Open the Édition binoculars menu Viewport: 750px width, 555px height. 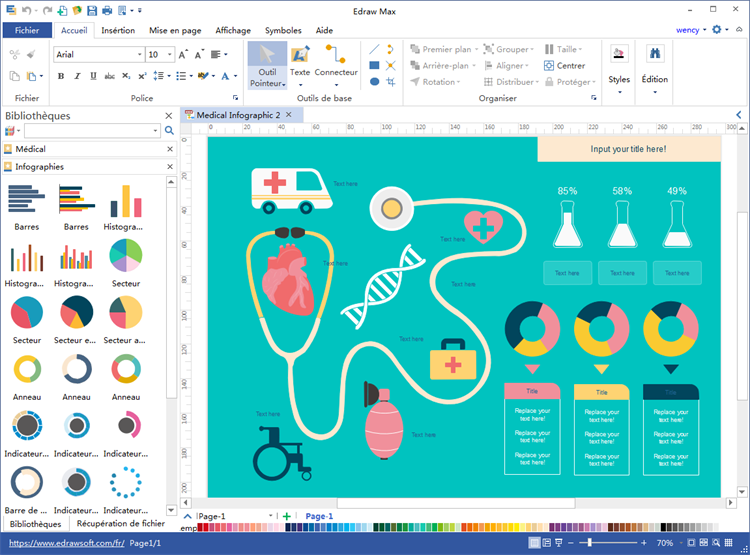click(x=655, y=70)
